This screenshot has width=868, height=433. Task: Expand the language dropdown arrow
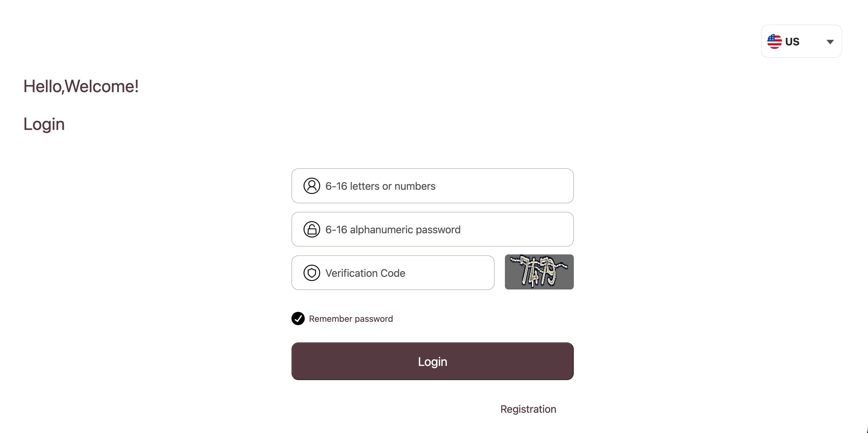click(x=830, y=42)
